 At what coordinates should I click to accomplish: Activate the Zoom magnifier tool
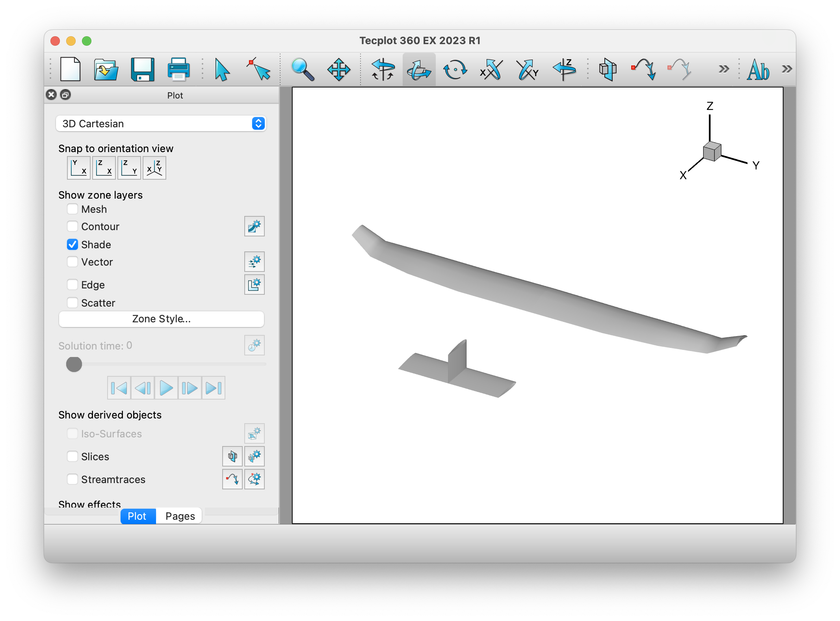pyautogui.click(x=302, y=69)
